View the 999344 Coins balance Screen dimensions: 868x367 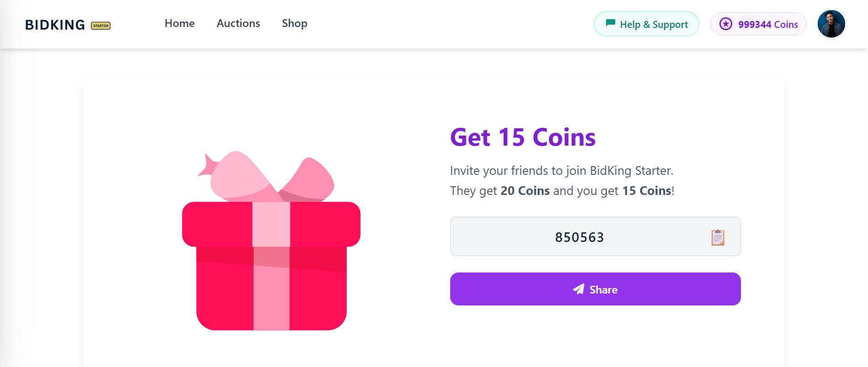767,24
